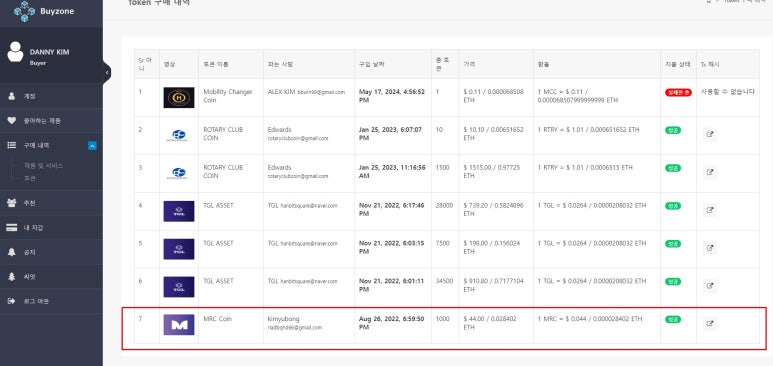This screenshot has height=366, width=773.
Task: Click the Buyzone cube logo icon
Action: (x=24, y=11)
